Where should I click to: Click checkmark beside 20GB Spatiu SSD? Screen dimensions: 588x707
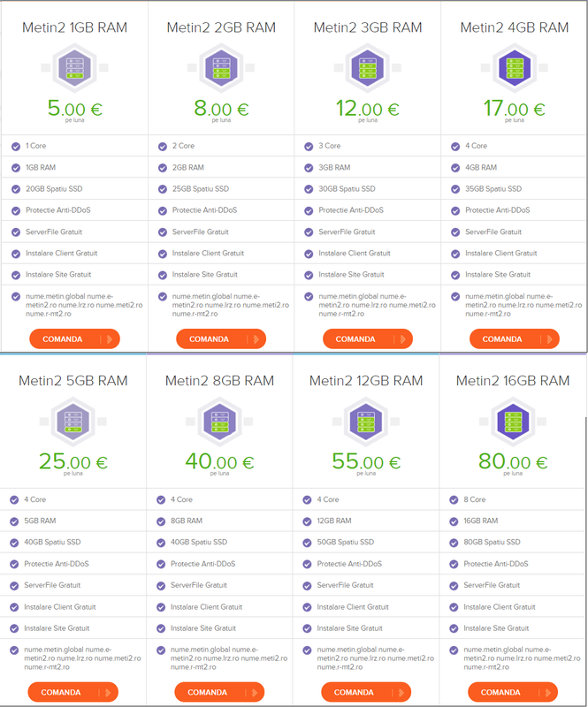(16, 189)
